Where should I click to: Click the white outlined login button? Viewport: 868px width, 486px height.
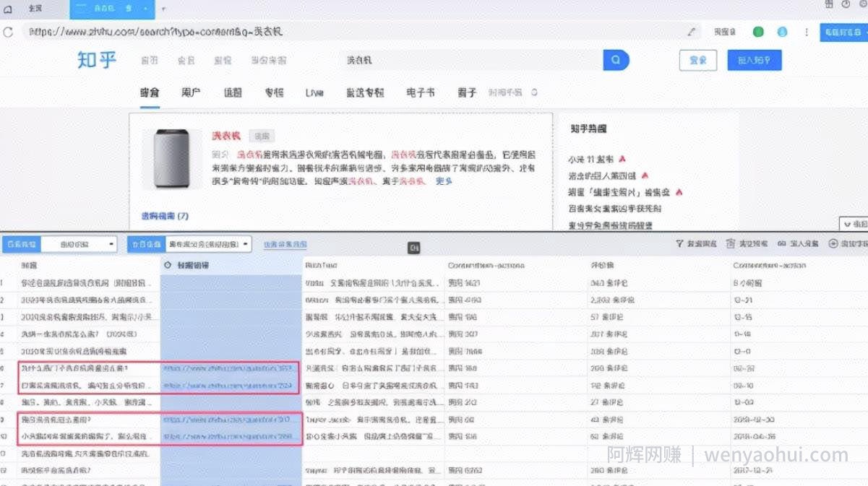[x=698, y=60]
